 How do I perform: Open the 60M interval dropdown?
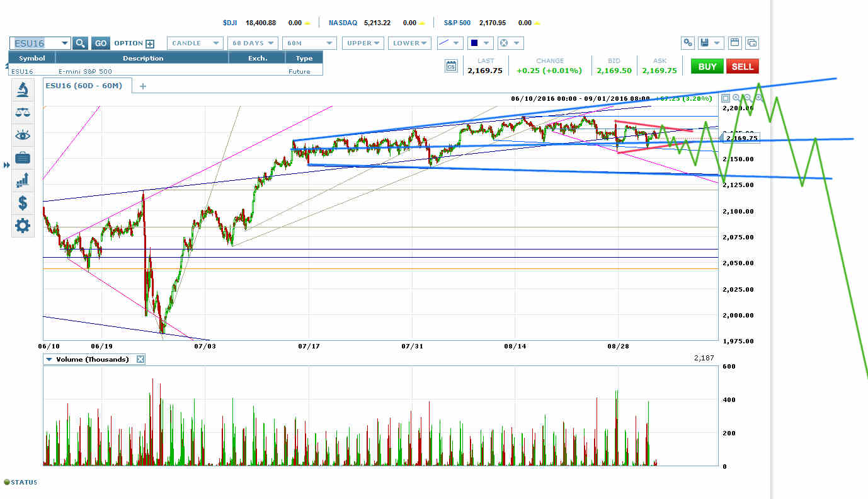(x=309, y=43)
